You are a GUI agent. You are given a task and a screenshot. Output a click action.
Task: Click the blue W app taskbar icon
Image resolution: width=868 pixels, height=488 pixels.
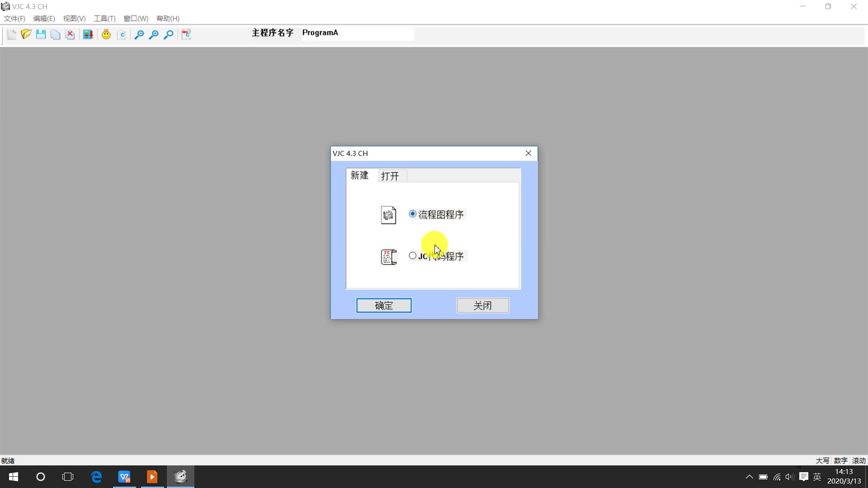click(124, 477)
